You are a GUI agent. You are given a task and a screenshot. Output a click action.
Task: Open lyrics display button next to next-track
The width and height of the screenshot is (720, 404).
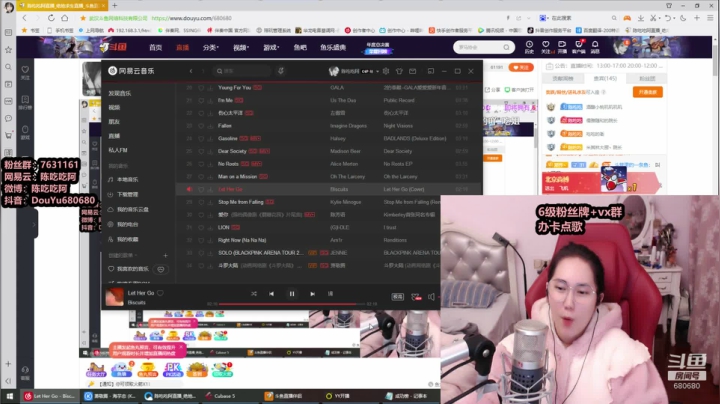(x=330, y=294)
